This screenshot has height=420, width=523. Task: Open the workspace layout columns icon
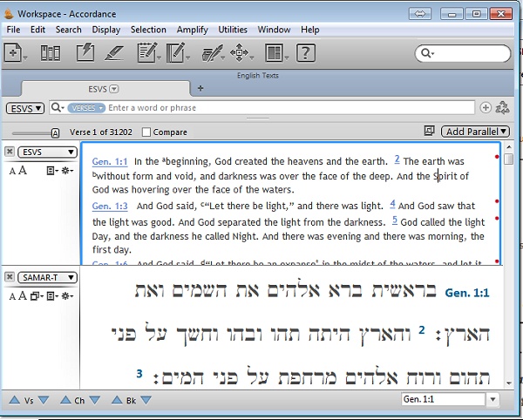(275, 52)
